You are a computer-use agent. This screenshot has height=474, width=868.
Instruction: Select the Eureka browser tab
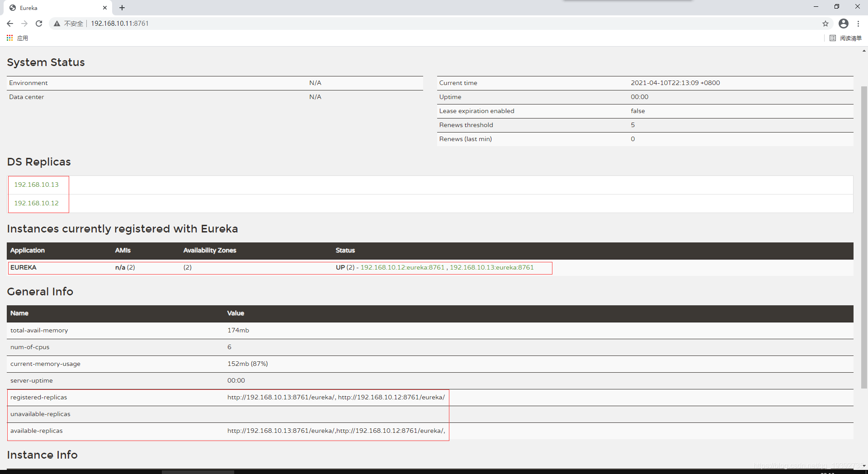(57, 8)
